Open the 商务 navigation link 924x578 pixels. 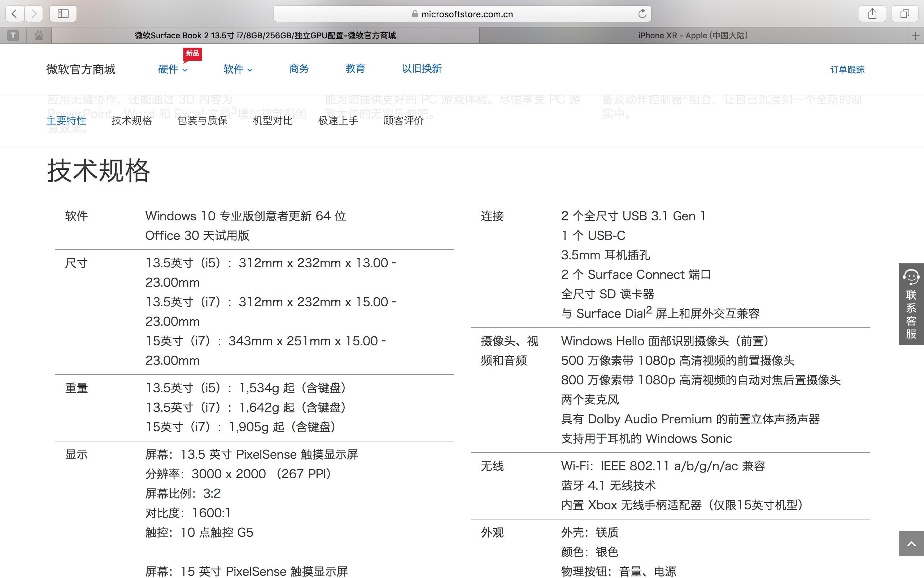coord(298,69)
